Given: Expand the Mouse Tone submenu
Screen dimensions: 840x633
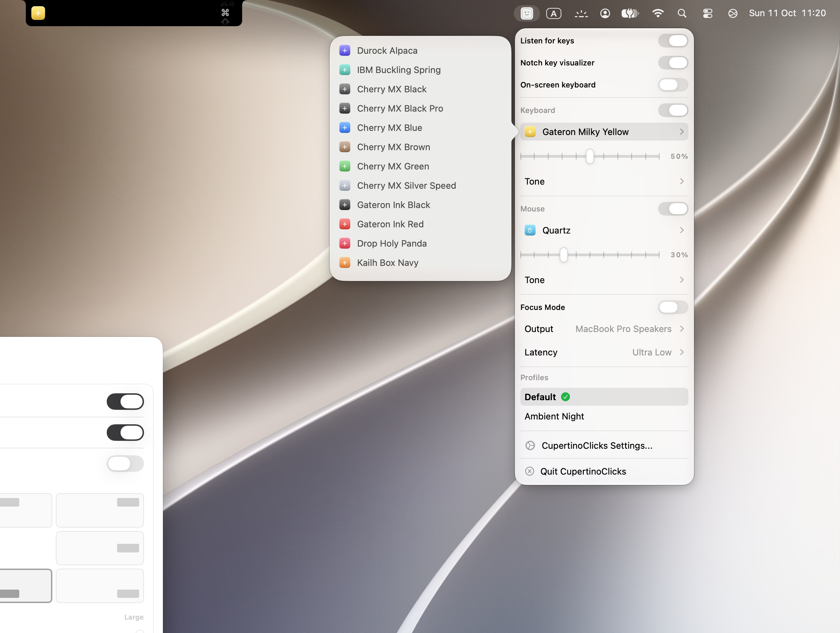Looking at the screenshot, I should pos(604,280).
